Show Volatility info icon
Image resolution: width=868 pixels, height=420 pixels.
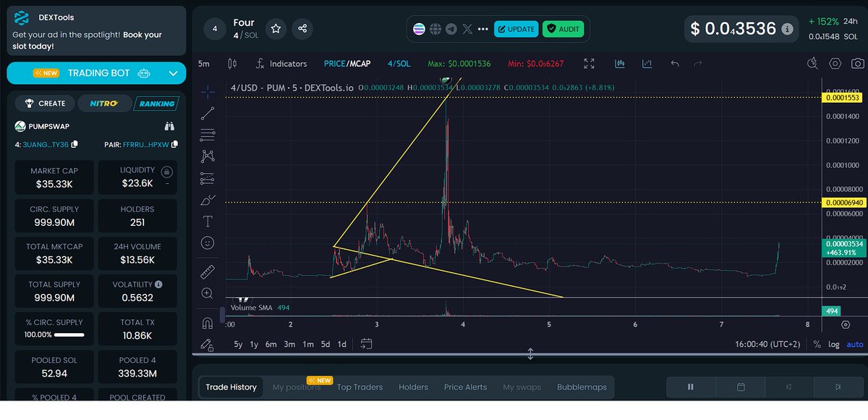[x=158, y=285]
